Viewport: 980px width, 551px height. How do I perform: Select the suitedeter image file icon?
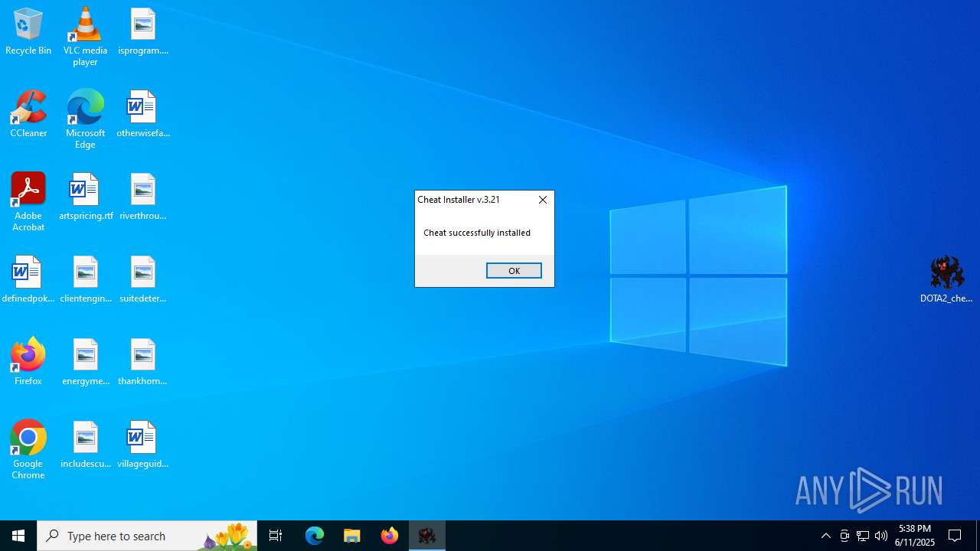click(143, 280)
